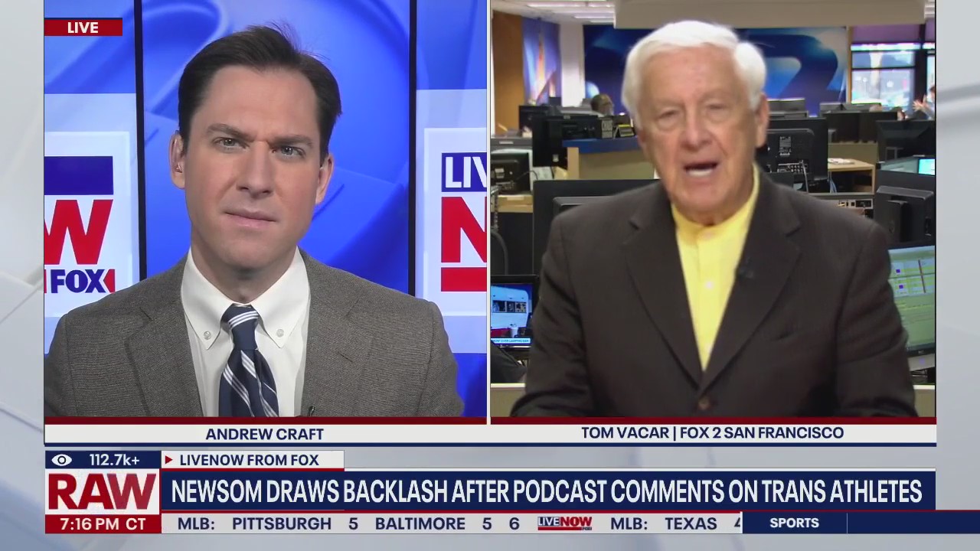Click the Tom Vacar Fox 2 San Francisco banner
980x551 pixels.
(x=712, y=433)
